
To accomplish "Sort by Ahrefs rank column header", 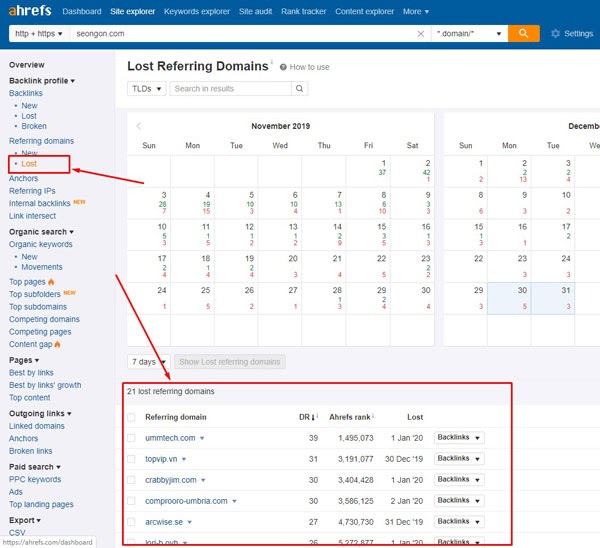I will 350,417.
